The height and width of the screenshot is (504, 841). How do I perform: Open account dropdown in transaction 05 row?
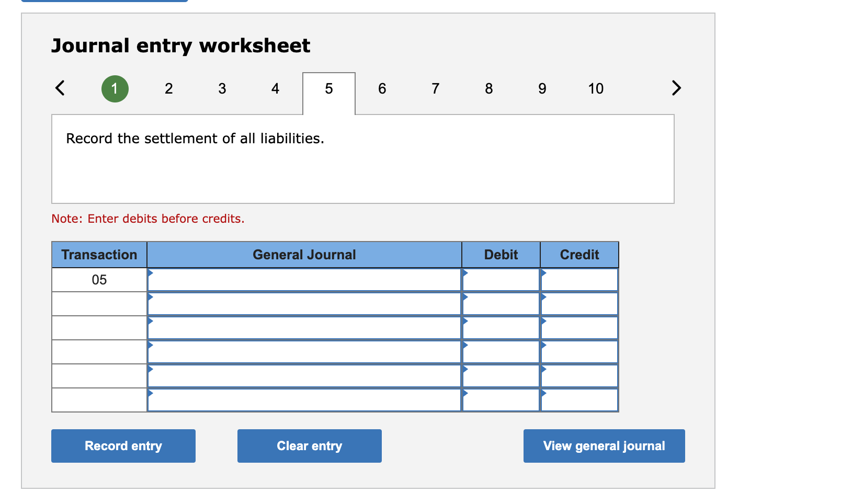(304, 280)
